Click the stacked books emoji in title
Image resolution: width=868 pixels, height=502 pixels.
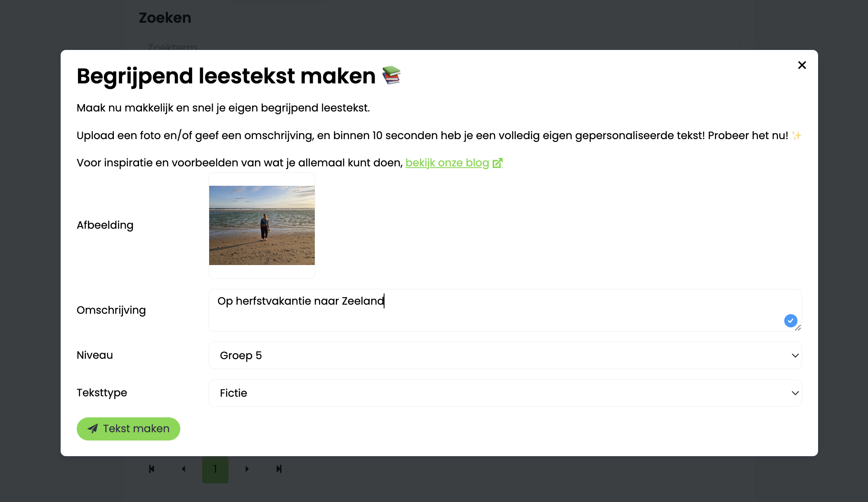[391, 75]
